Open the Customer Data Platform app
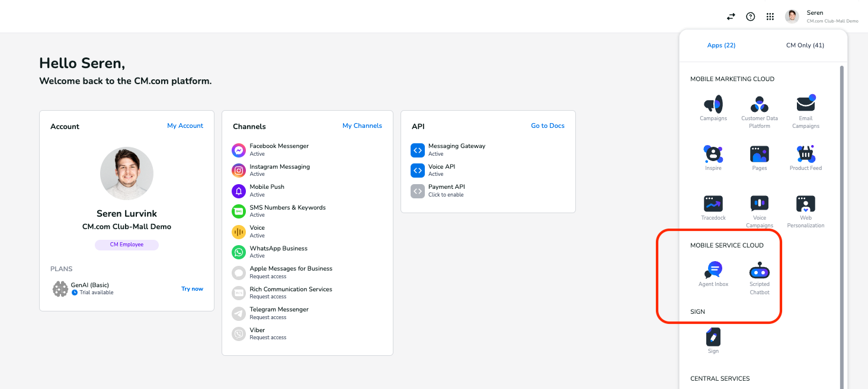868x389 pixels. [759, 105]
